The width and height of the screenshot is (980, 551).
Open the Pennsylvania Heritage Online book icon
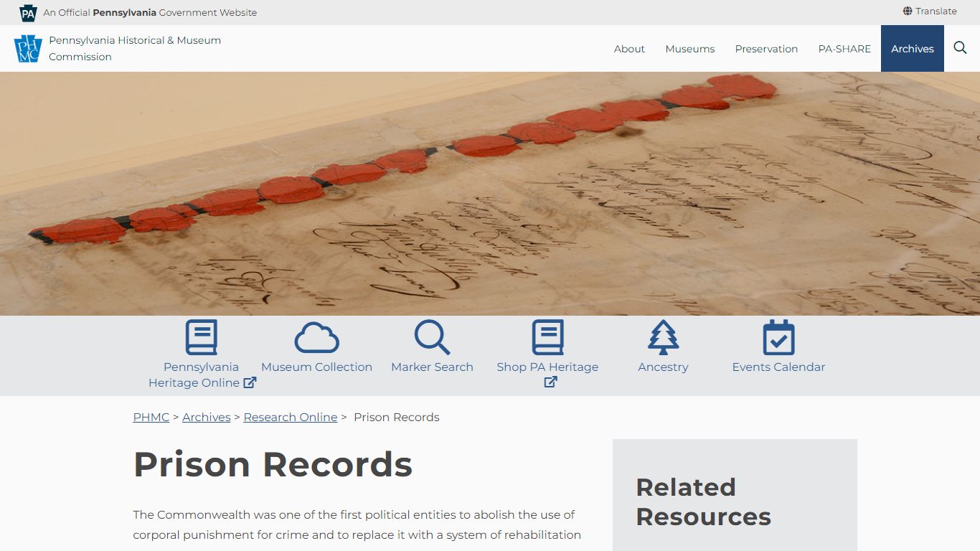202,336
